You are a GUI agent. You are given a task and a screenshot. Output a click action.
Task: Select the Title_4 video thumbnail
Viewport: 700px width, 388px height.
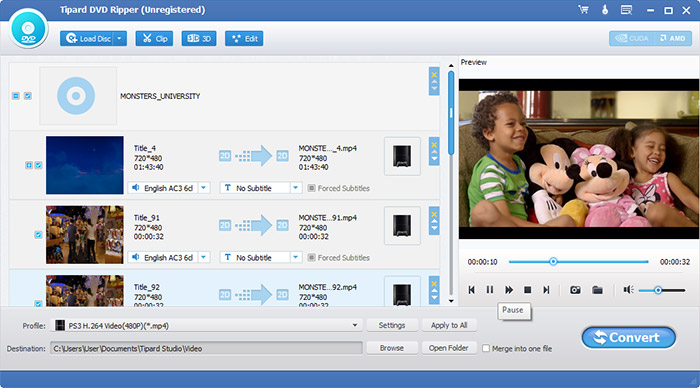pyautogui.click(x=85, y=165)
